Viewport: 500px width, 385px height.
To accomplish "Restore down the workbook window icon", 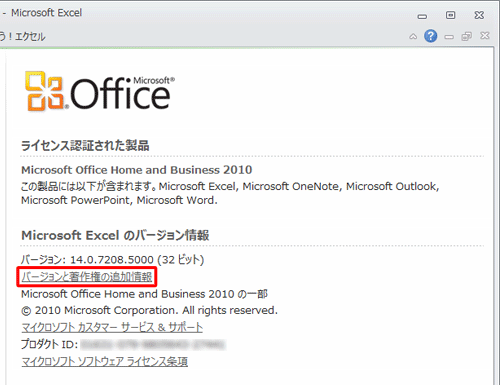I will [x=467, y=36].
